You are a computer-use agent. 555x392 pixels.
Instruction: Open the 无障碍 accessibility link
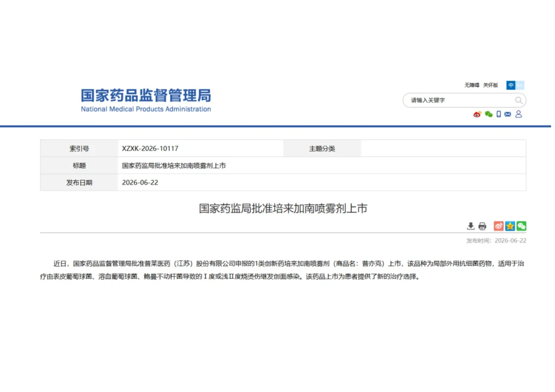click(x=472, y=85)
